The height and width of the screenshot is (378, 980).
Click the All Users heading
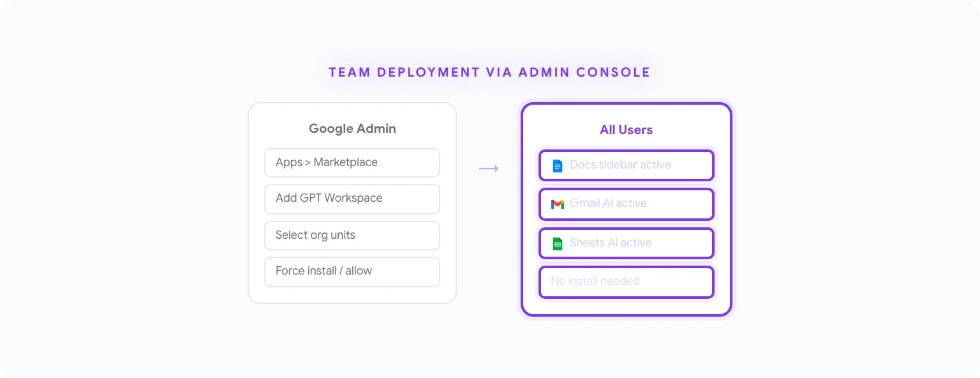click(626, 130)
